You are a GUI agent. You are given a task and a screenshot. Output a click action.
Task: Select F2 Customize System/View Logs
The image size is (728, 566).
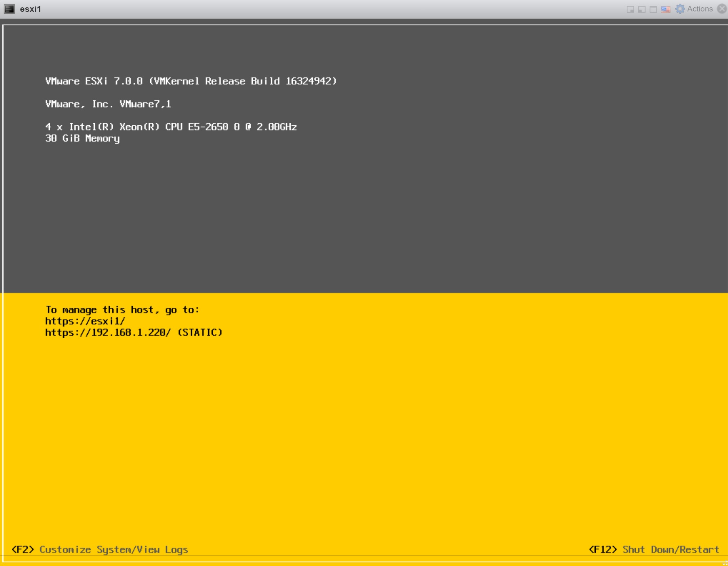tap(100, 550)
